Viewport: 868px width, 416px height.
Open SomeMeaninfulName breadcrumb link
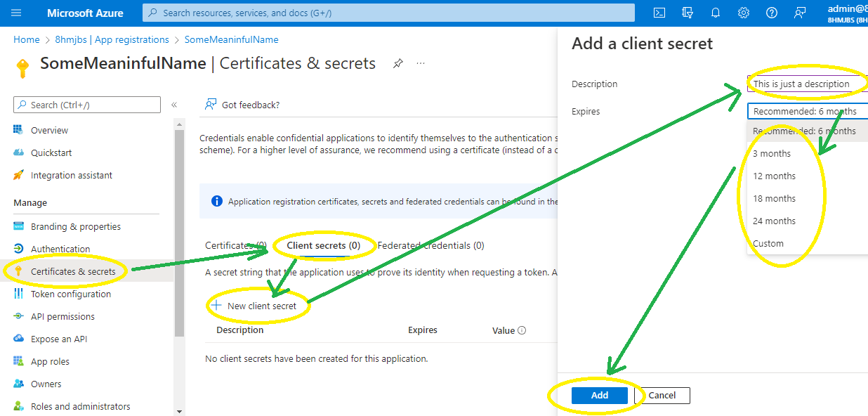(232, 39)
